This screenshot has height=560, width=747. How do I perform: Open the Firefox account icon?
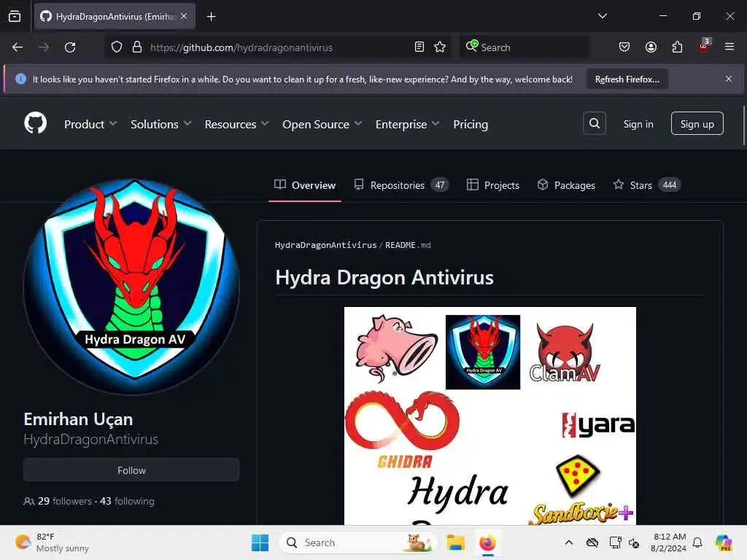pos(651,47)
